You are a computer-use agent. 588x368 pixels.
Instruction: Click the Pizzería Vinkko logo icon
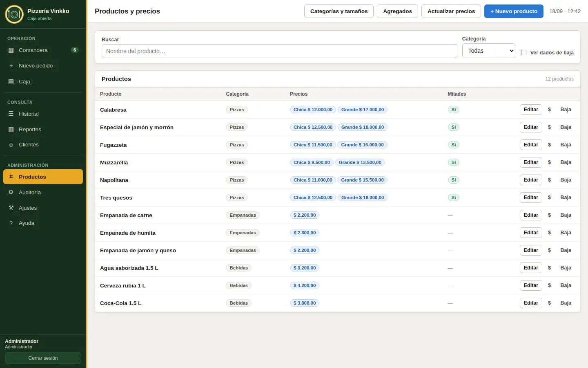[14, 14]
